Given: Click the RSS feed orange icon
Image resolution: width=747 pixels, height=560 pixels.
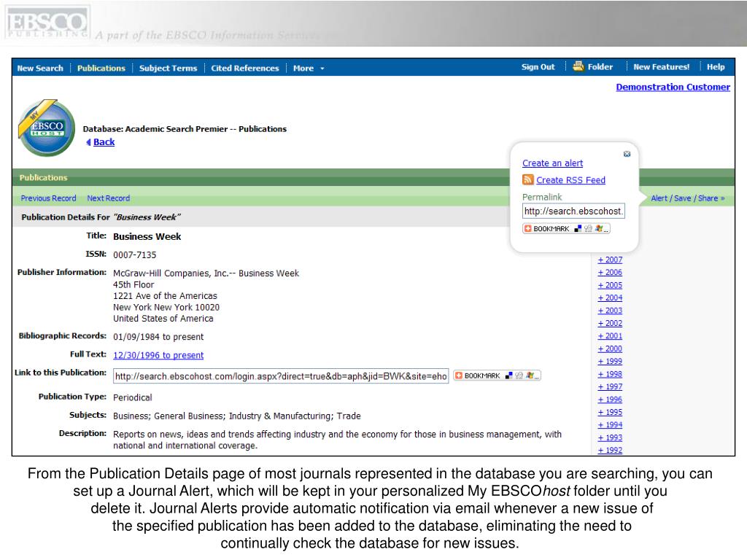Looking at the screenshot, I should tap(527, 180).
